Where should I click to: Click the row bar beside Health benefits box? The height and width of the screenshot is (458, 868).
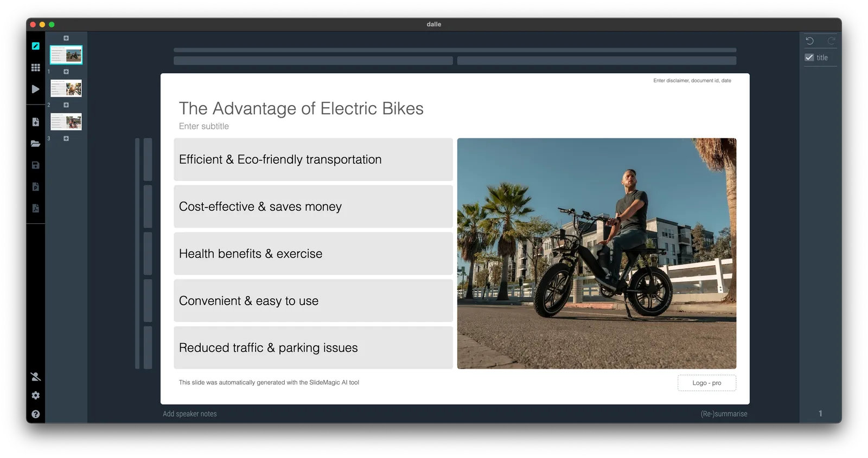(148, 254)
